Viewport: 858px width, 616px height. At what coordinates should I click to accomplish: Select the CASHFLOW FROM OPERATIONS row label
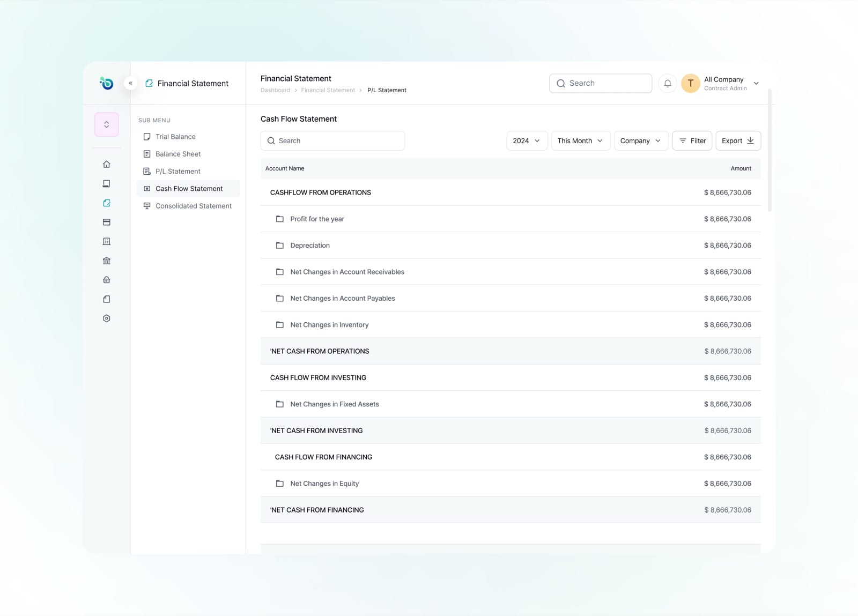pyautogui.click(x=321, y=192)
